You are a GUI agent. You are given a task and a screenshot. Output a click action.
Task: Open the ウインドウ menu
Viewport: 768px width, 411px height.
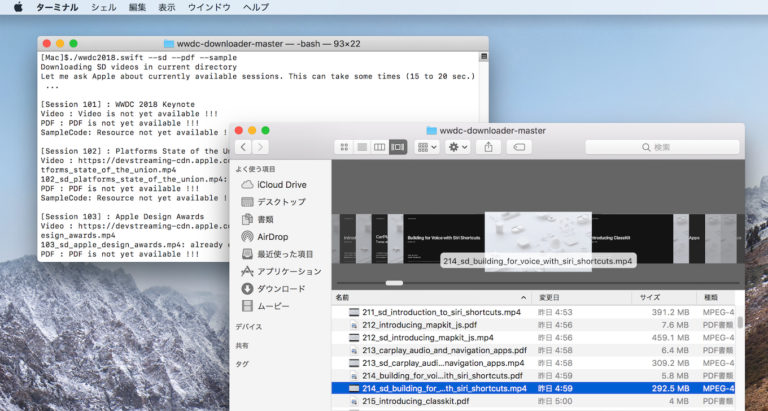click(x=209, y=7)
